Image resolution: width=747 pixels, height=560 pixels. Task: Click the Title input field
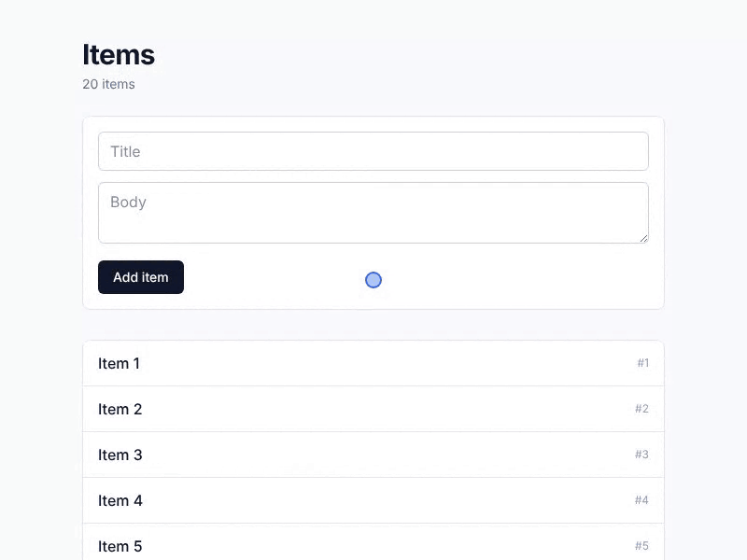373,151
